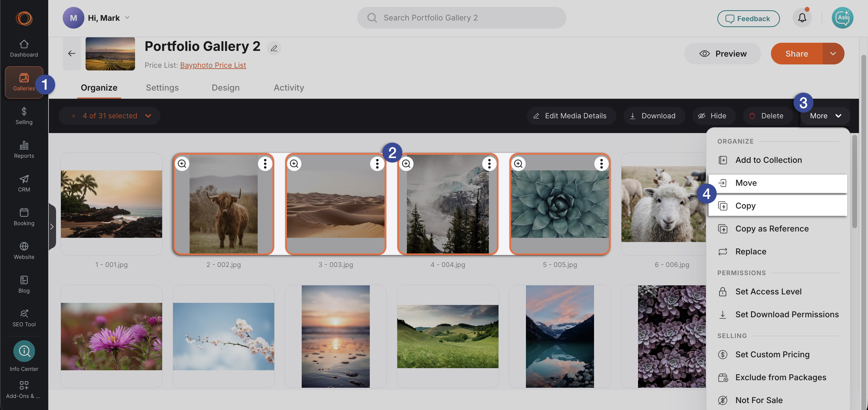Open the Info Center

24,356
